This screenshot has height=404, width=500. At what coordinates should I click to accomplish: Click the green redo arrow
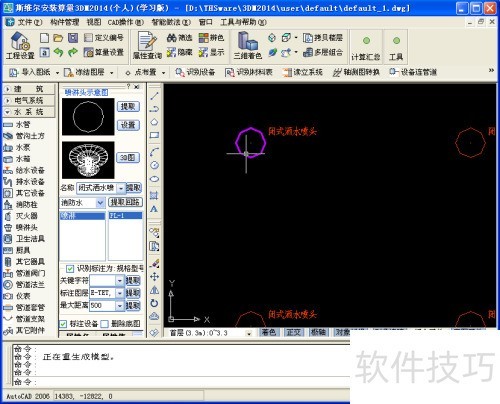pyautogui.click(x=73, y=52)
